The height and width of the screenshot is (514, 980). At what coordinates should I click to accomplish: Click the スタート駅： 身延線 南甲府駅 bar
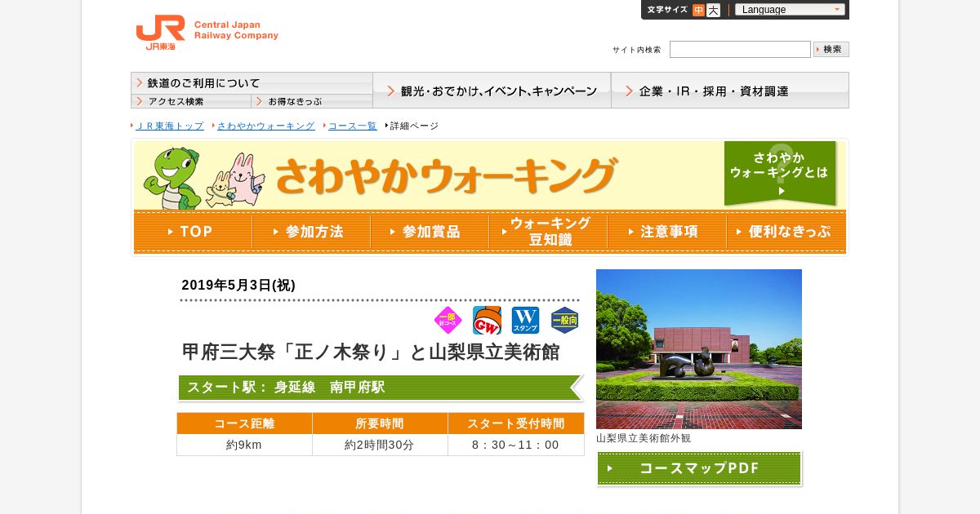pos(381,388)
